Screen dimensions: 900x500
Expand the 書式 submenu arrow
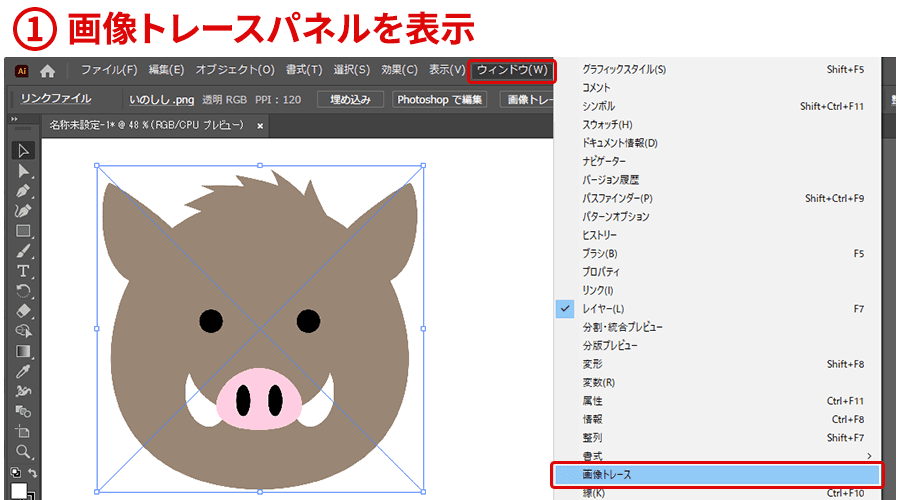869,456
